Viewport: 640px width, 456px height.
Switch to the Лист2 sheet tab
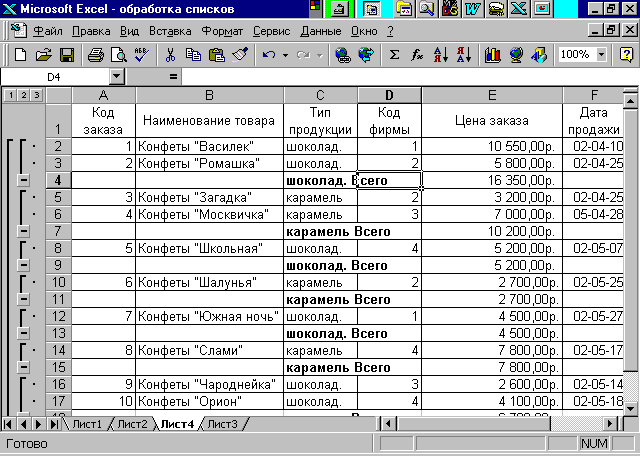click(x=132, y=424)
